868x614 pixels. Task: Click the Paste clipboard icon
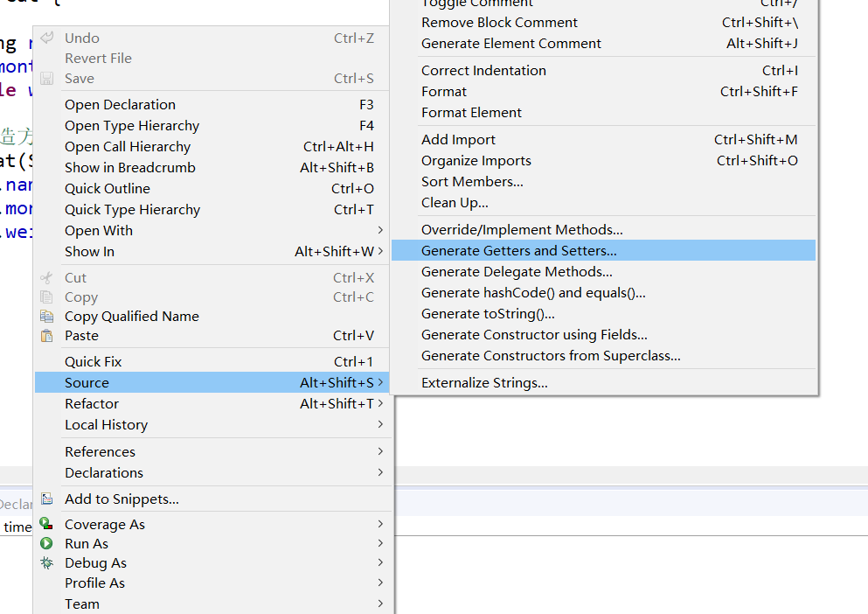pos(47,336)
